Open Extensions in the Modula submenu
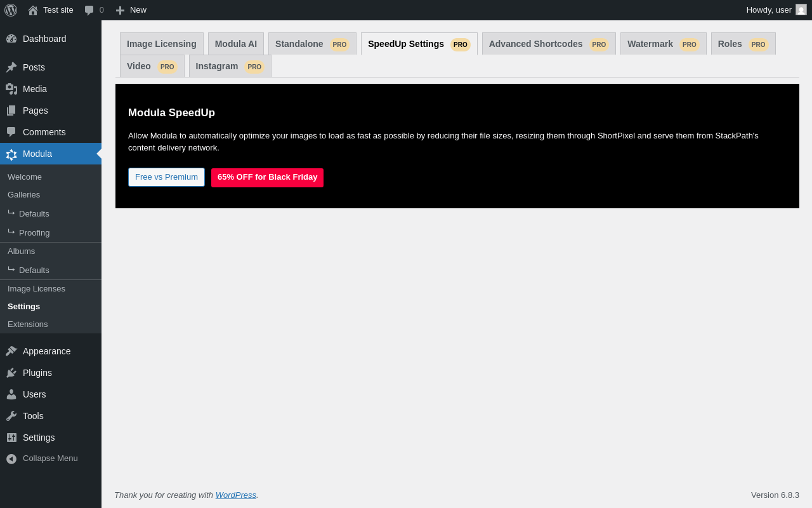Viewport: 812px width, 508px height. [x=27, y=324]
